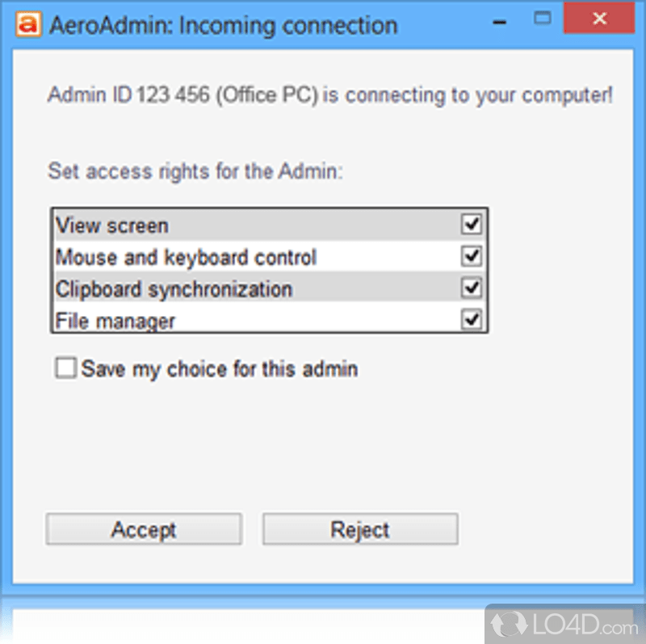The height and width of the screenshot is (644, 646).
Task: Uncheck the File manager permission
Action: [472, 318]
